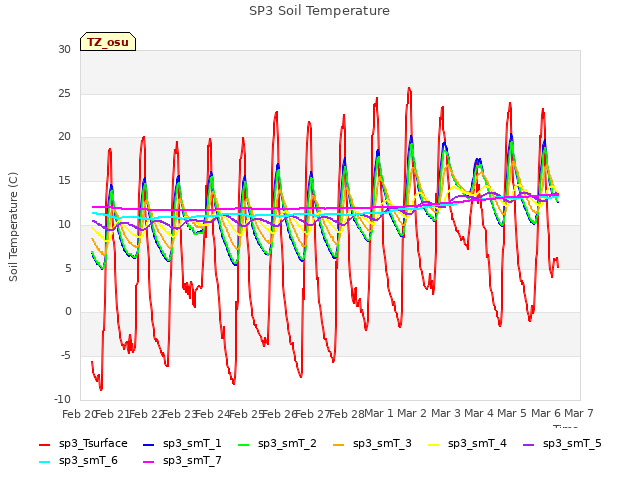Viewport: 640px width, 480px height.
Task: Toggle the sp3_smT_7 legend entry
Action: pos(182,461)
